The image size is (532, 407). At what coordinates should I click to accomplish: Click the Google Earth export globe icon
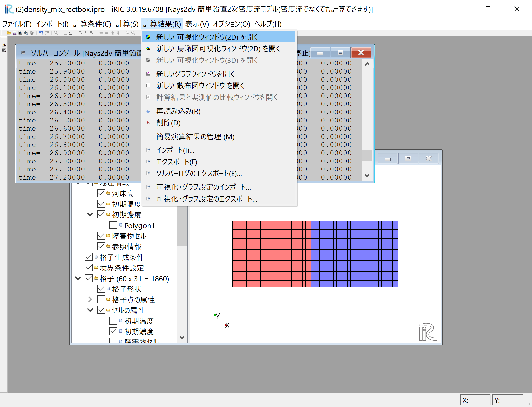[x=32, y=33]
